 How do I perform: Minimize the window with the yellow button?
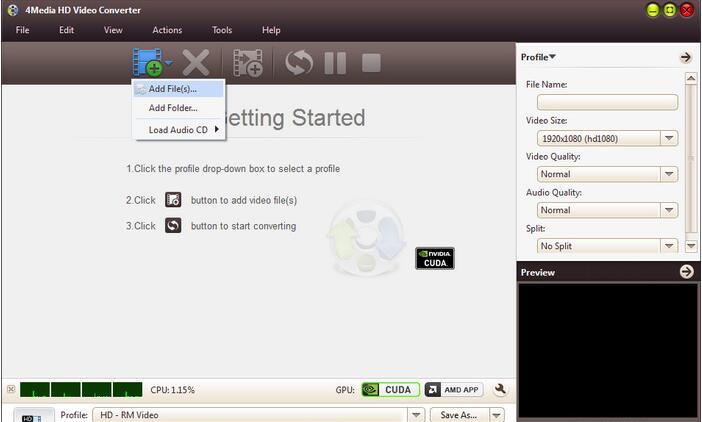click(x=653, y=10)
